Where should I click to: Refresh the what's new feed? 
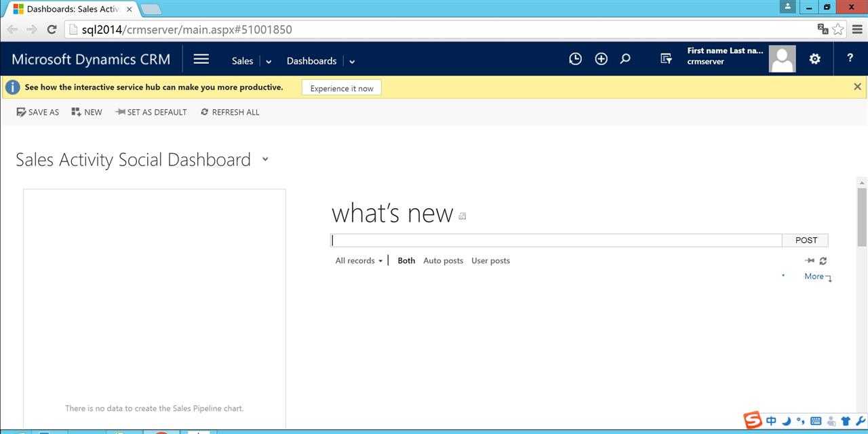pos(823,260)
